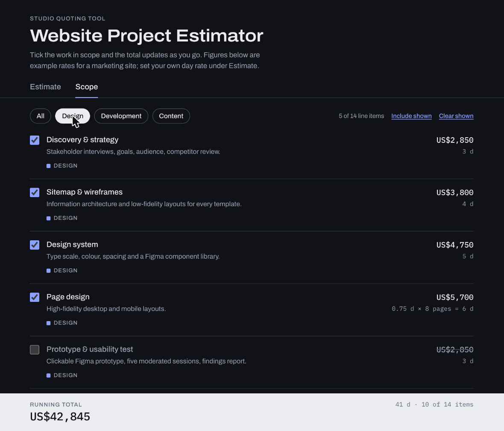Click the US$2,850 price for Discovery & strategy

(x=455, y=140)
